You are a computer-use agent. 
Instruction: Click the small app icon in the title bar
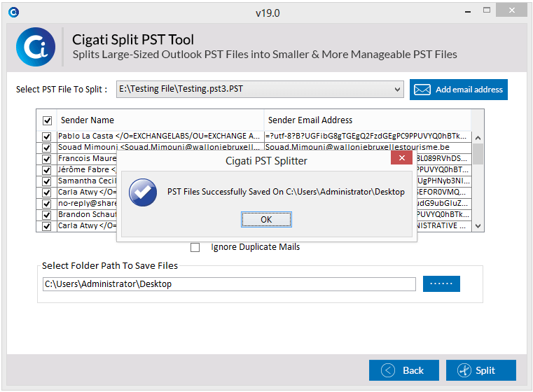(x=13, y=13)
